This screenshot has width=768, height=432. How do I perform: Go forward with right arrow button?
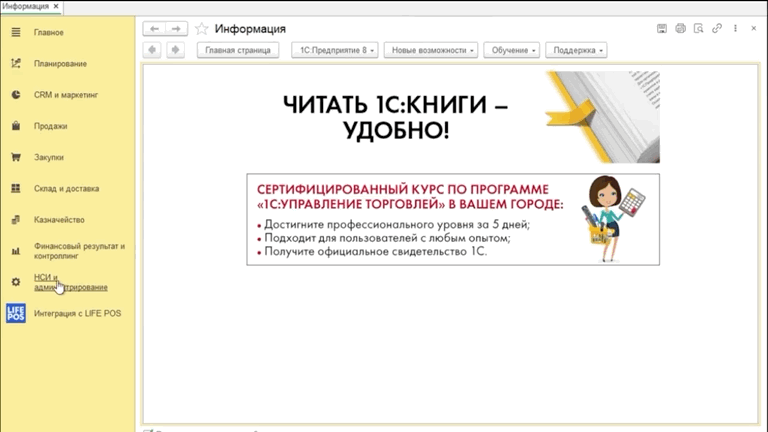click(x=176, y=29)
